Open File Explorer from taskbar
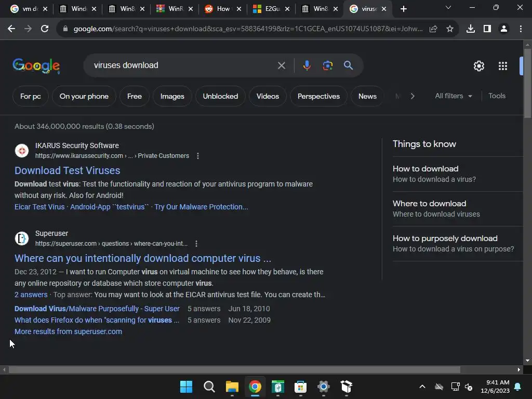The width and height of the screenshot is (532, 399). click(232, 387)
